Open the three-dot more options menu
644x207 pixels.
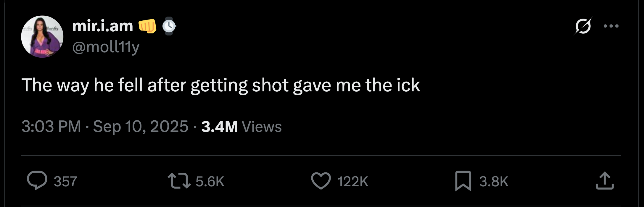pyautogui.click(x=611, y=26)
